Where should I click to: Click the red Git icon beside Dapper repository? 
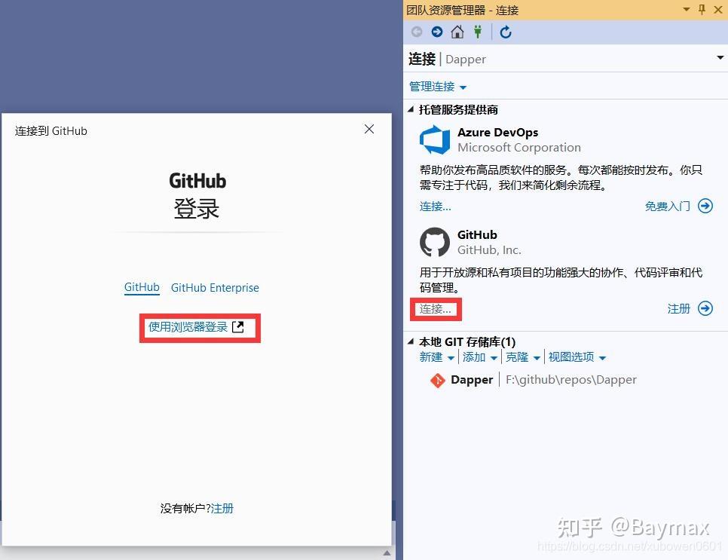(438, 380)
